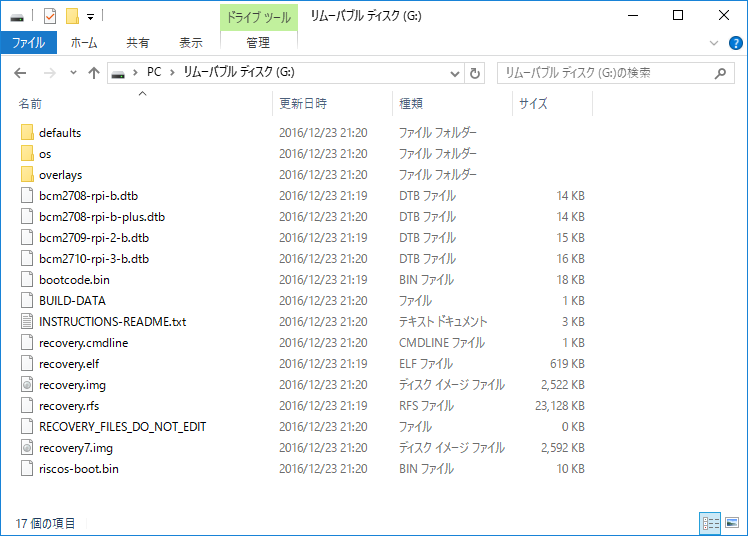Click the 0 KB size cell
The height and width of the screenshot is (536, 748).
tap(573, 426)
